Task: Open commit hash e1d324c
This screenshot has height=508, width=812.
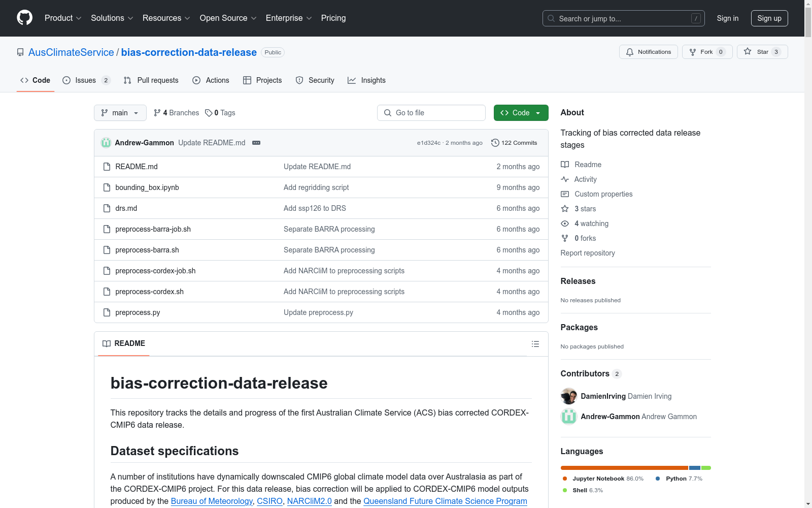Action: 429,143
